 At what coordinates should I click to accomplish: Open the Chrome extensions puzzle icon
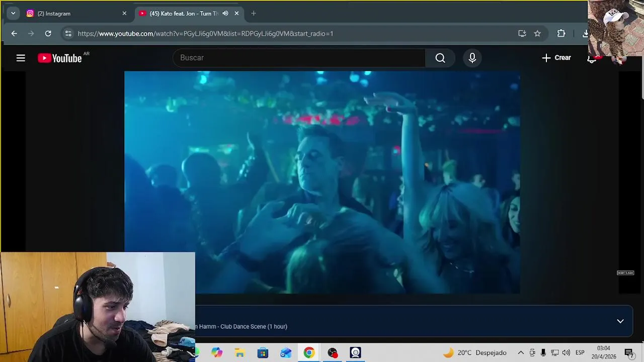[x=561, y=34]
